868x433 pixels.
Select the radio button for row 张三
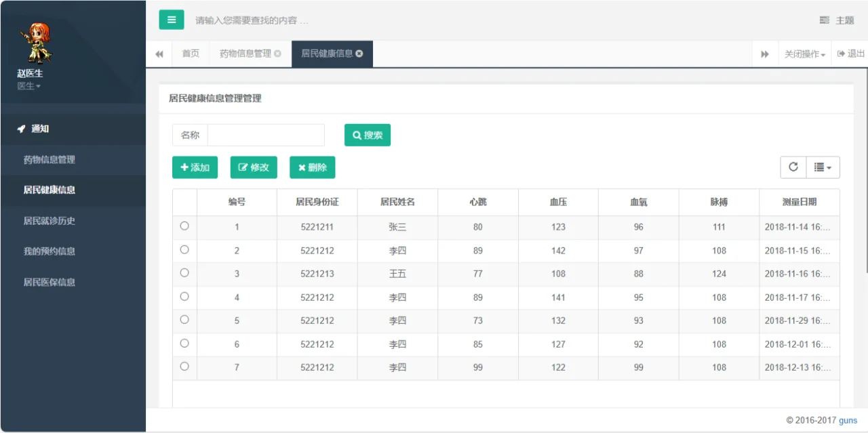[x=184, y=226]
